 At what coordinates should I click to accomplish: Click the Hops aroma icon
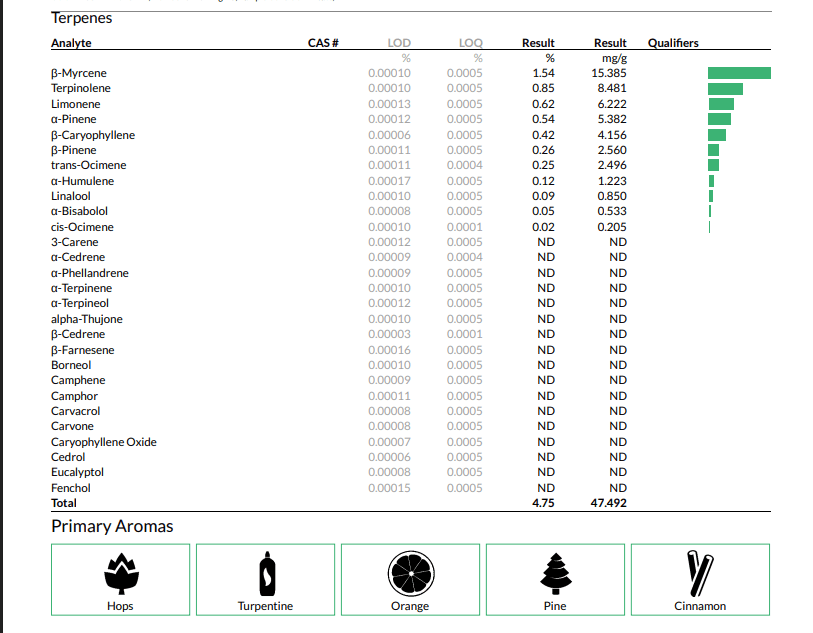coord(121,573)
